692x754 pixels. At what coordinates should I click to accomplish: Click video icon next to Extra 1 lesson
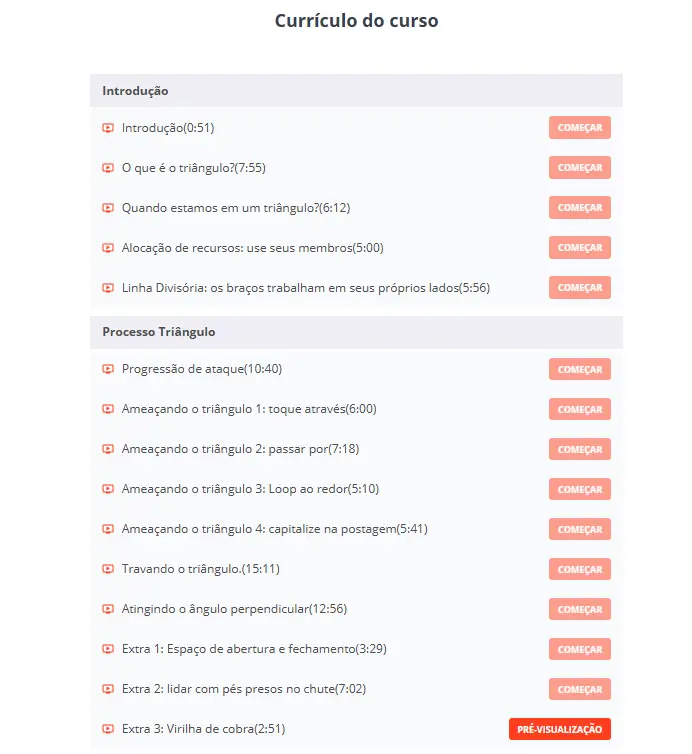point(108,649)
